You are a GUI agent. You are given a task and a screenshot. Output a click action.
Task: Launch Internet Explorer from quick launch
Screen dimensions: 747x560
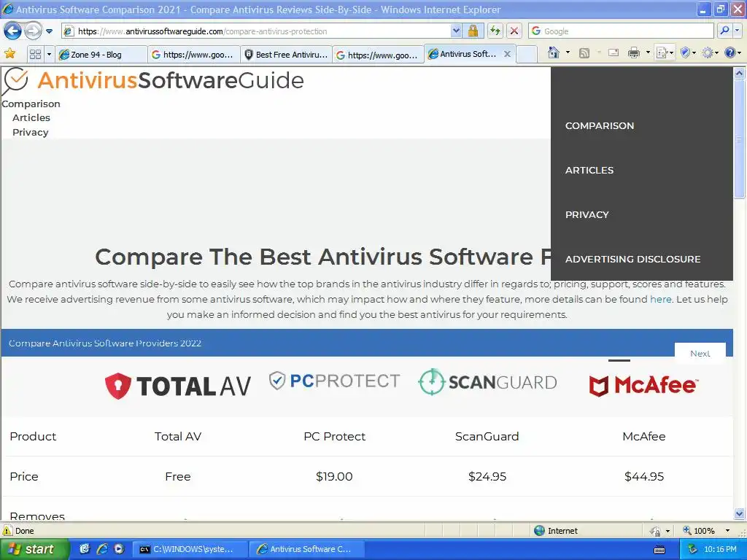pyautogui.click(x=101, y=549)
